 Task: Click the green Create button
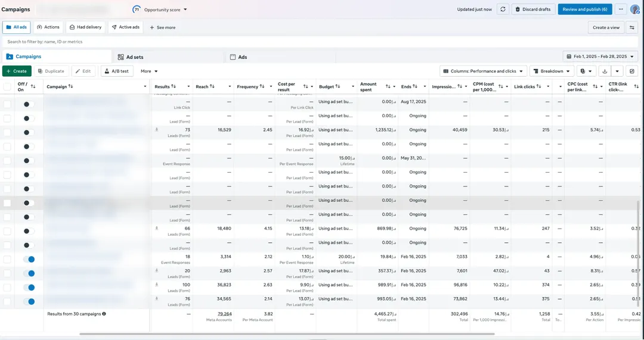(17, 71)
